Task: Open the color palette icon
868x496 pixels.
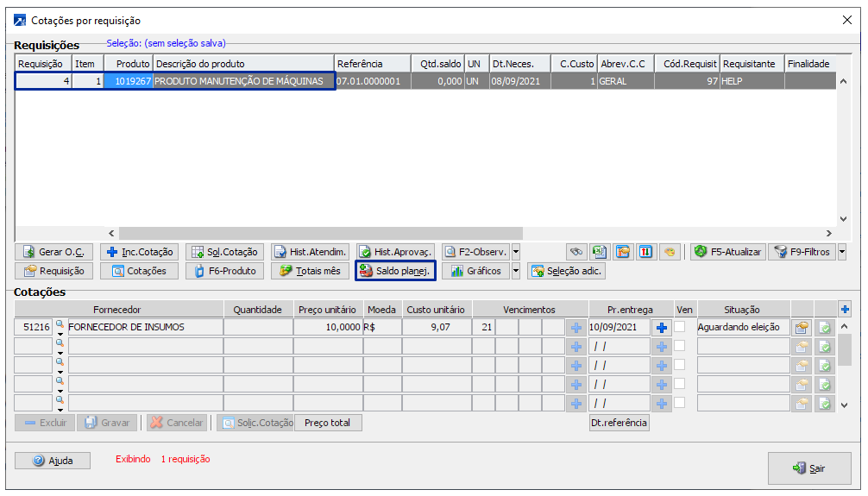Action: 668,252
